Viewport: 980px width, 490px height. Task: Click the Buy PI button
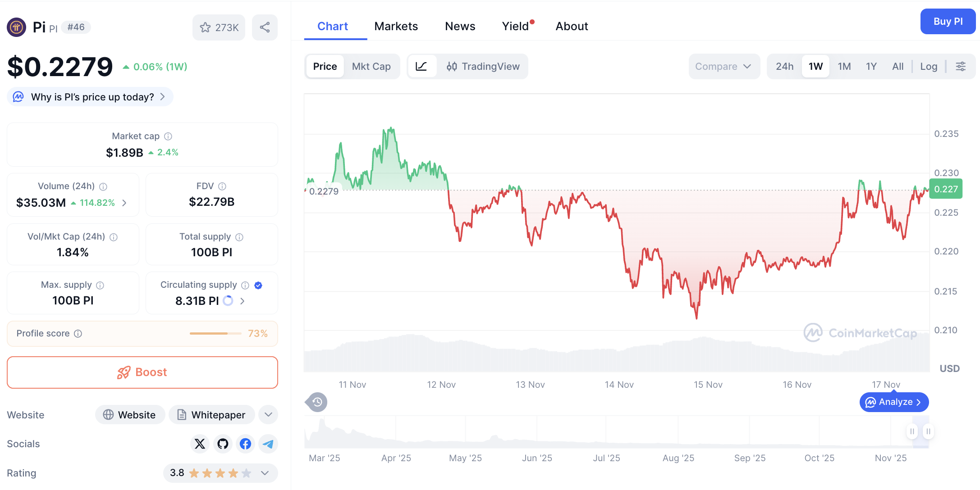click(x=948, y=21)
